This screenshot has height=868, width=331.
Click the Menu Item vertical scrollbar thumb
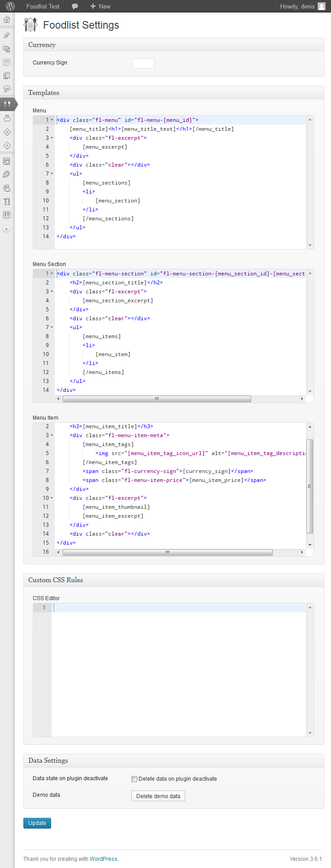[x=309, y=486]
